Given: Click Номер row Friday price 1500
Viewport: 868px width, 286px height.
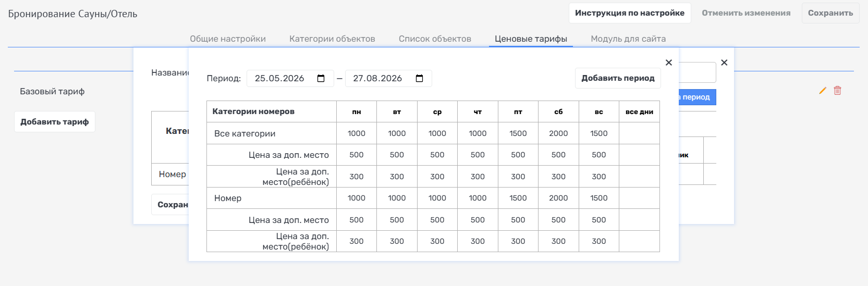Looking at the screenshot, I should coord(518,198).
